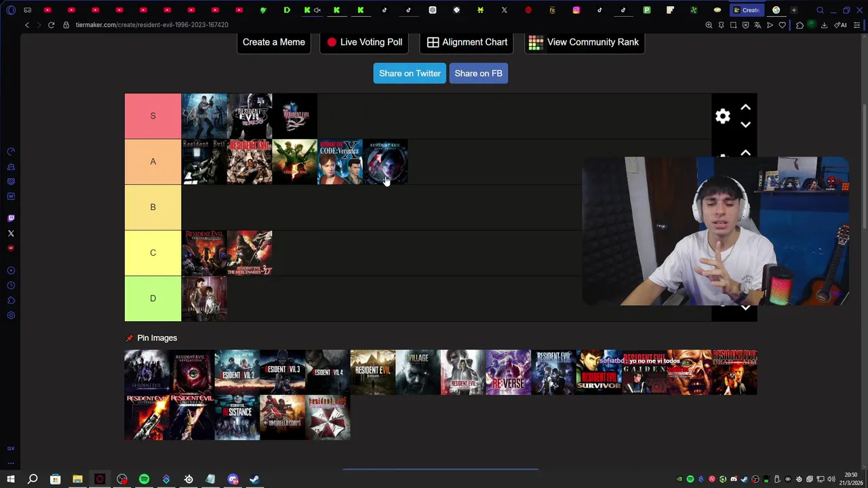Pick the Resident Evil Survivor image
868x488 pixels.
point(599,372)
